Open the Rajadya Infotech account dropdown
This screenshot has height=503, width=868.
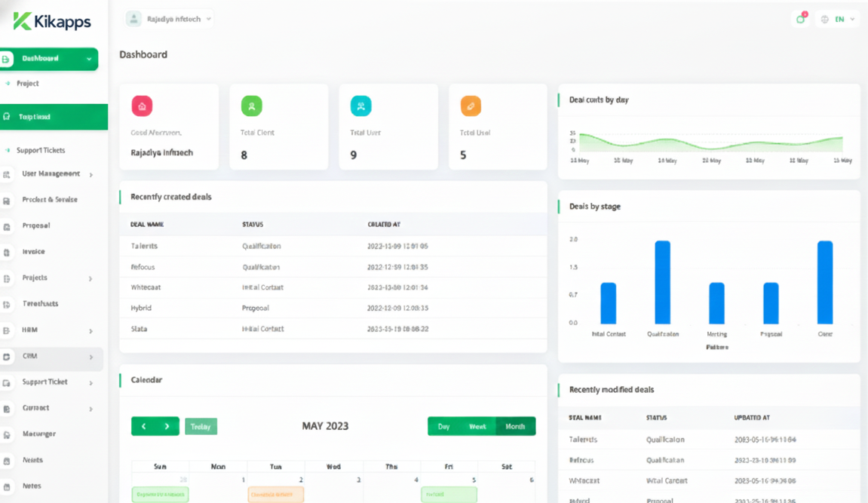point(170,20)
